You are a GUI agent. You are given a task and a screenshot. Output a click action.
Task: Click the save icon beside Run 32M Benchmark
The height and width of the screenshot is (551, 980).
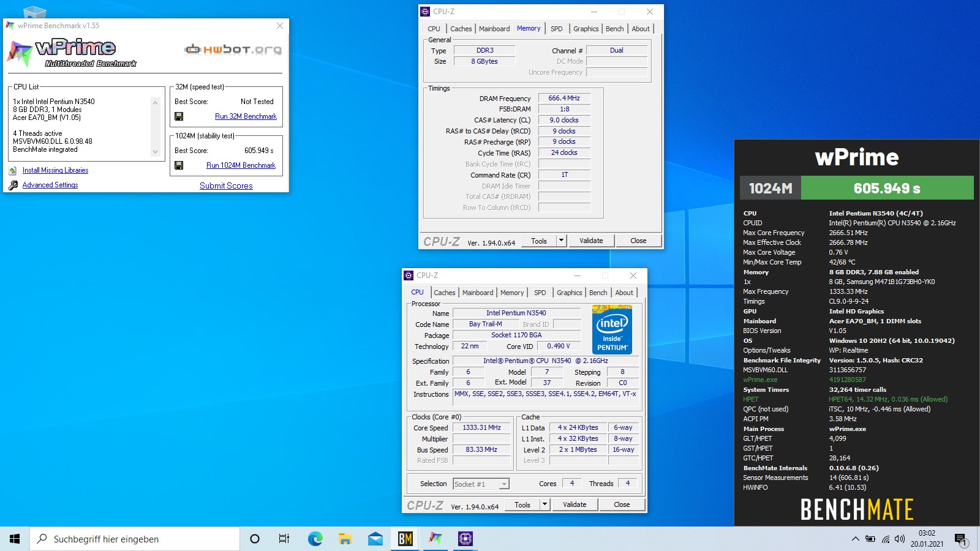coord(179,116)
